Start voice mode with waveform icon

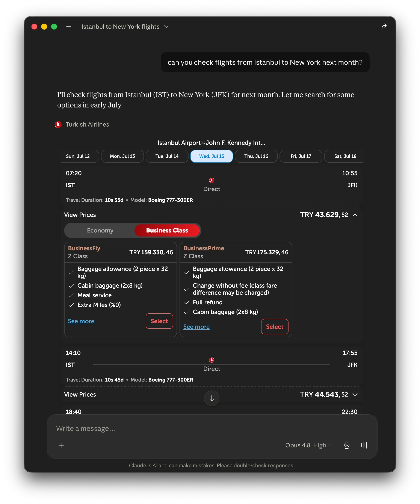coord(364,445)
